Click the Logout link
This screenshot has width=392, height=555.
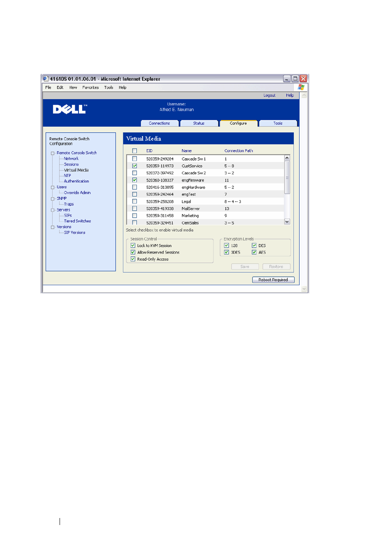(x=270, y=95)
